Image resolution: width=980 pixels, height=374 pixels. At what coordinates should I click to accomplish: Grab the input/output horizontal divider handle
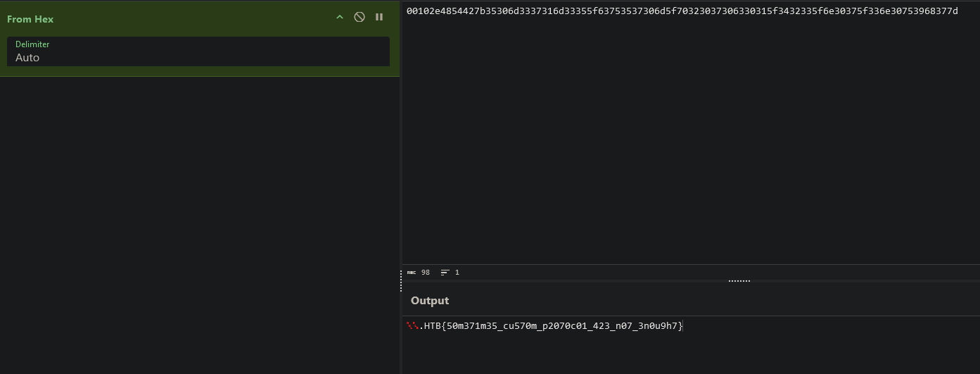(739, 280)
